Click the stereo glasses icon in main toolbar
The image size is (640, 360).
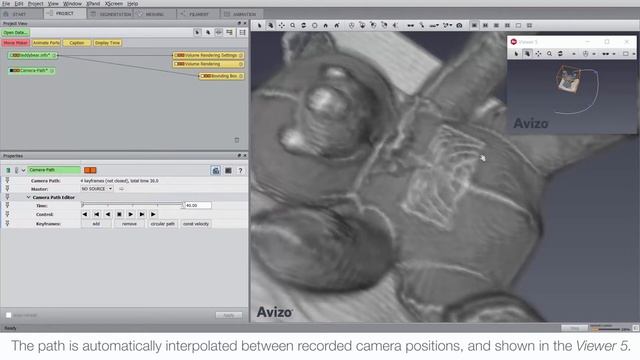click(x=411, y=25)
